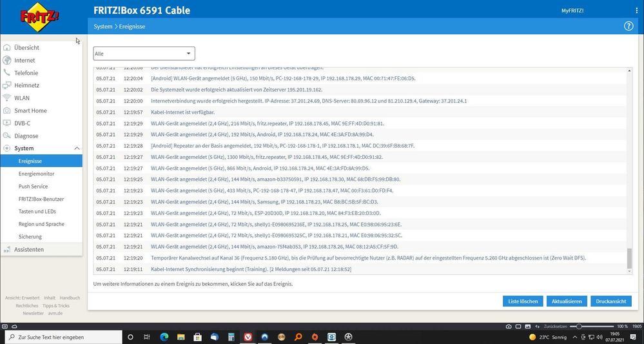Click the DVB-C television icon

(x=6, y=123)
